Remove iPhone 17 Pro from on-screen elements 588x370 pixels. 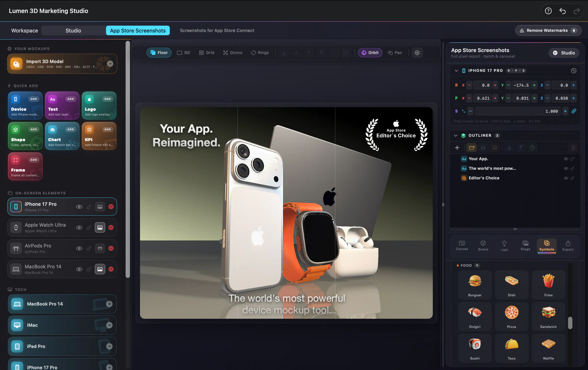coord(111,207)
